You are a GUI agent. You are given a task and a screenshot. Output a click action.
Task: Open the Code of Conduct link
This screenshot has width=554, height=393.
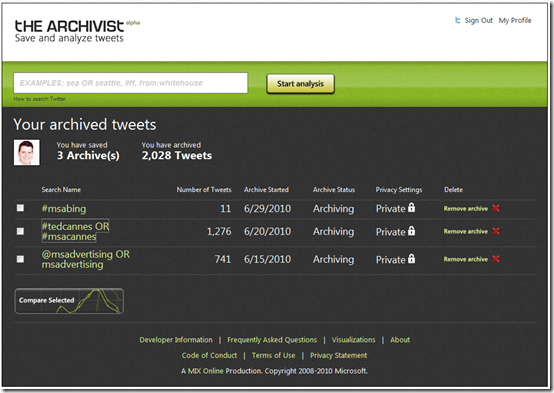[x=209, y=355]
